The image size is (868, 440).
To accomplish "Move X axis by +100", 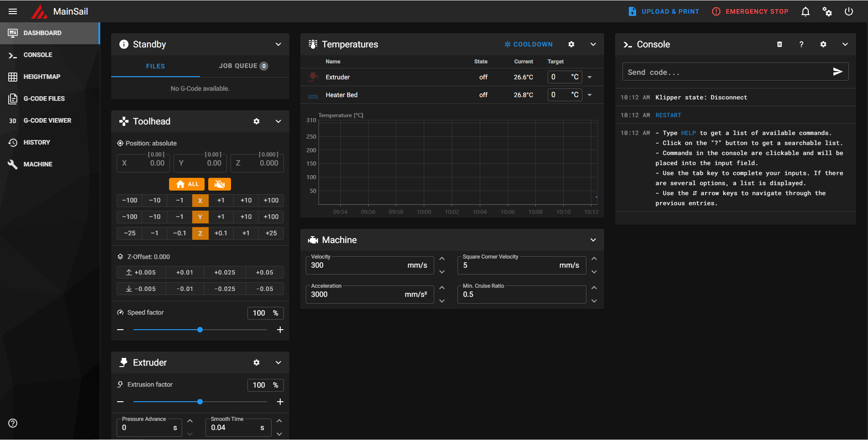I will point(271,201).
